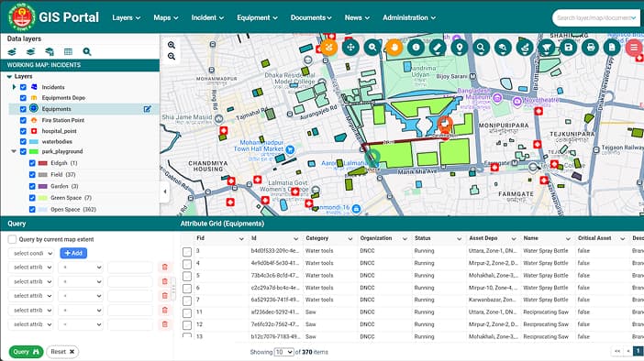Click the save disk icon on map toolbar
This screenshot has height=361, width=644.
[x=569, y=47]
